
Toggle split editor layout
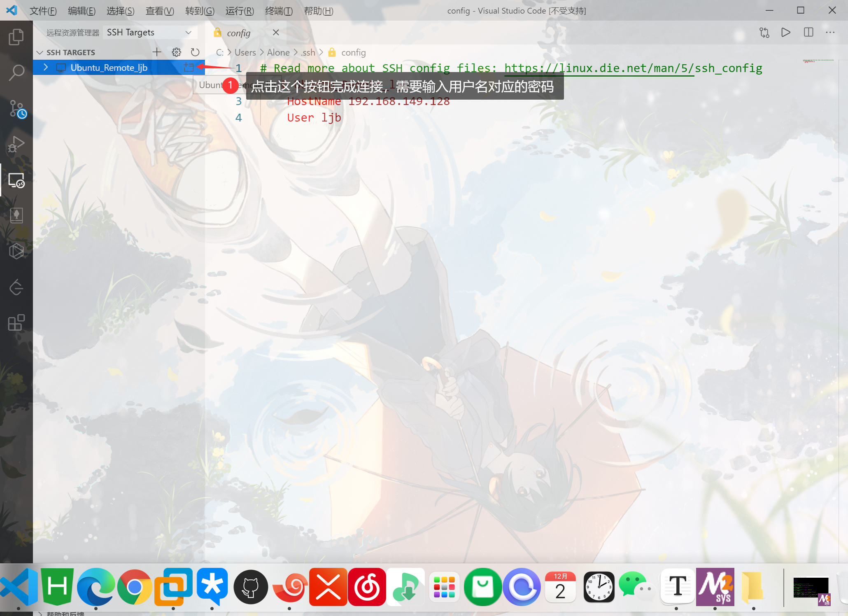click(x=808, y=33)
